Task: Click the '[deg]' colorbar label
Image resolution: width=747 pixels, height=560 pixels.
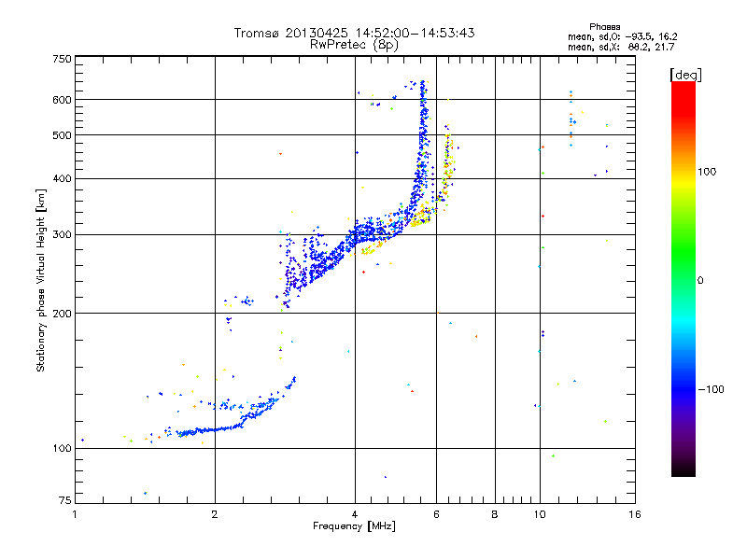Action: (x=685, y=75)
